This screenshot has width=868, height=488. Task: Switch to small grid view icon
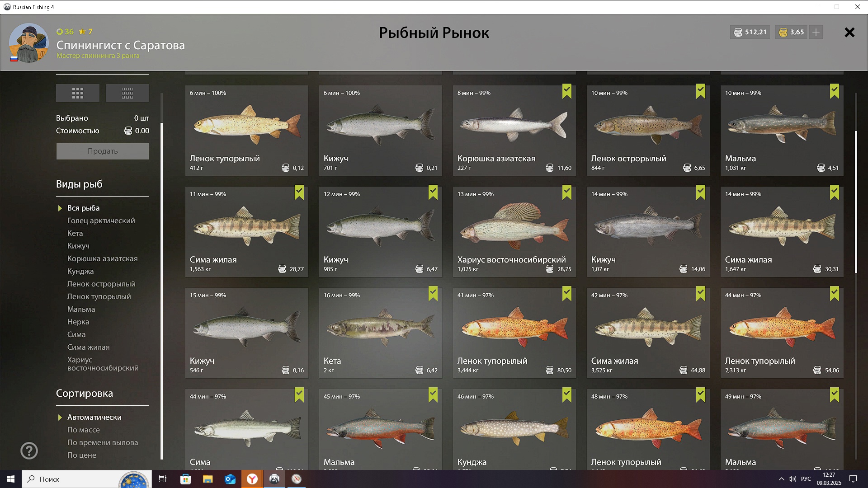[127, 93]
